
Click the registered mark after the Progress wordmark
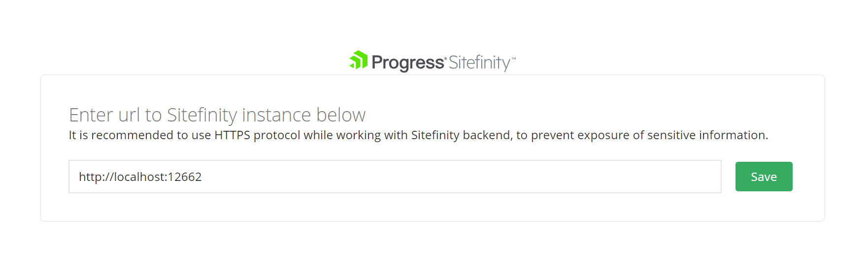click(x=445, y=59)
